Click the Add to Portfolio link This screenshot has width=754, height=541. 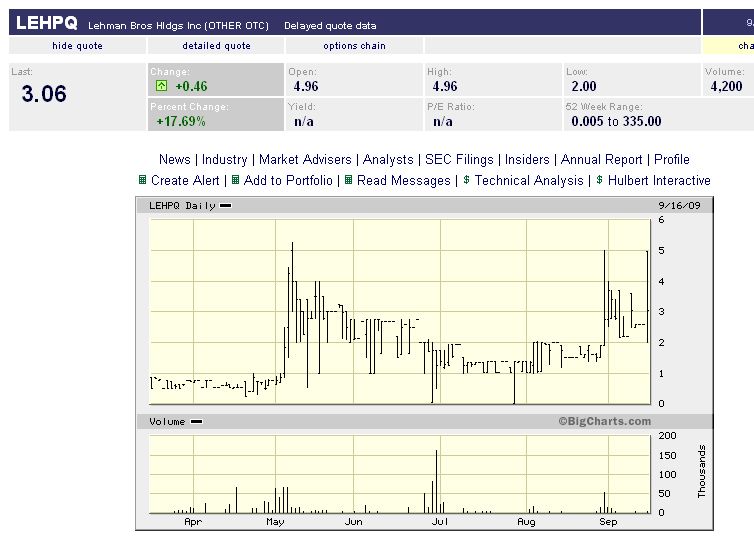click(288, 180)
